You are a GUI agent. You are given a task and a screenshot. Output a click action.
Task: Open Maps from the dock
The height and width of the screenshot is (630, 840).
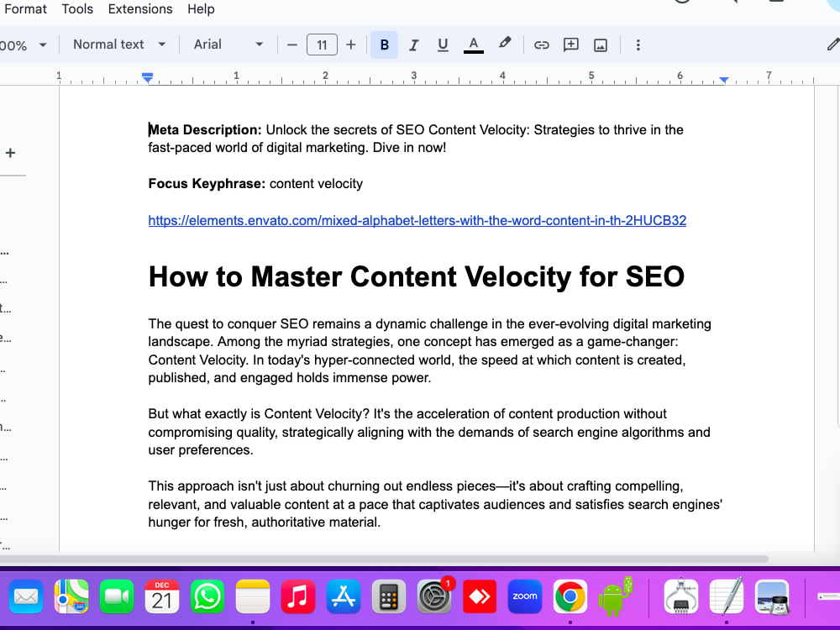click(71, 596)
